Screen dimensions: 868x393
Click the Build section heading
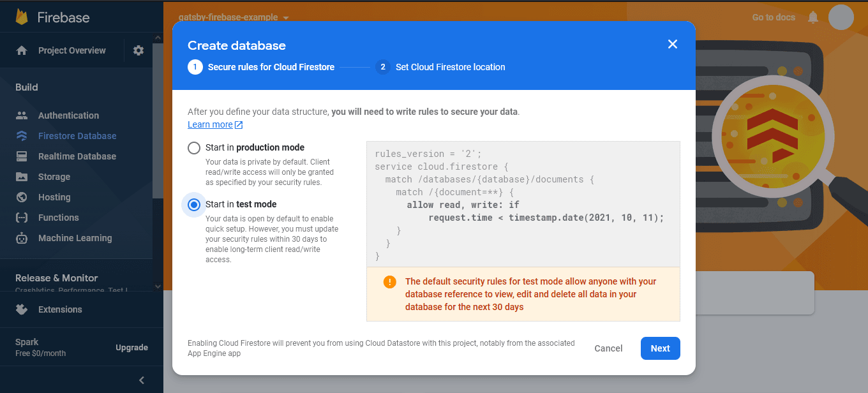pyautogui.click(x=27, y=87)
